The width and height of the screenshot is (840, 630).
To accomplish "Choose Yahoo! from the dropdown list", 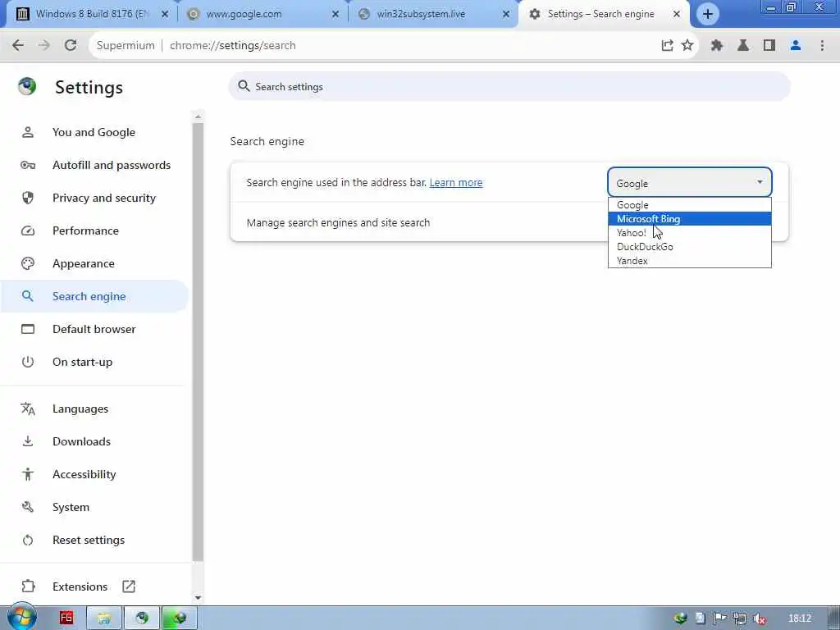I will (689, 232).
